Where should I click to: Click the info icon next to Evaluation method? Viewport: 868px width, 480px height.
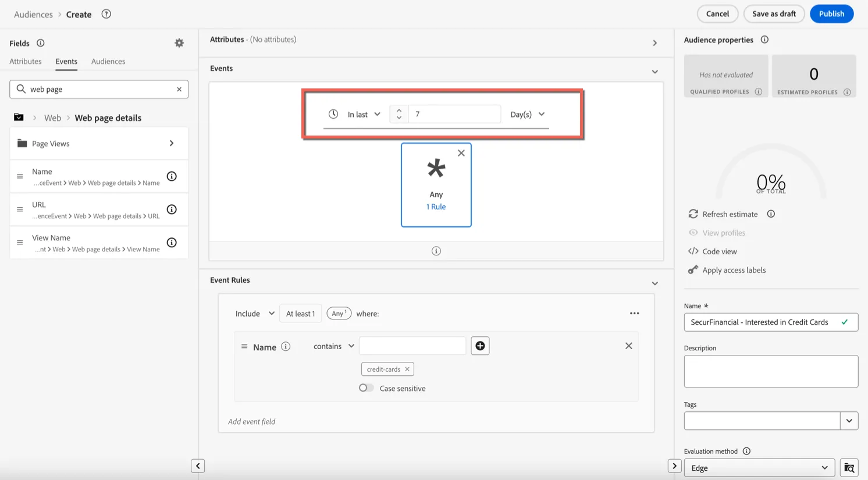746,451
